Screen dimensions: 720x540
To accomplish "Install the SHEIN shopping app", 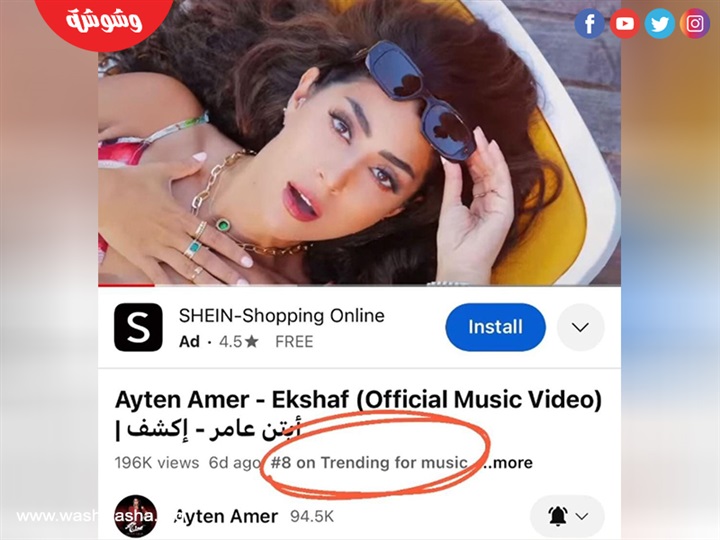I will point(495,327).
